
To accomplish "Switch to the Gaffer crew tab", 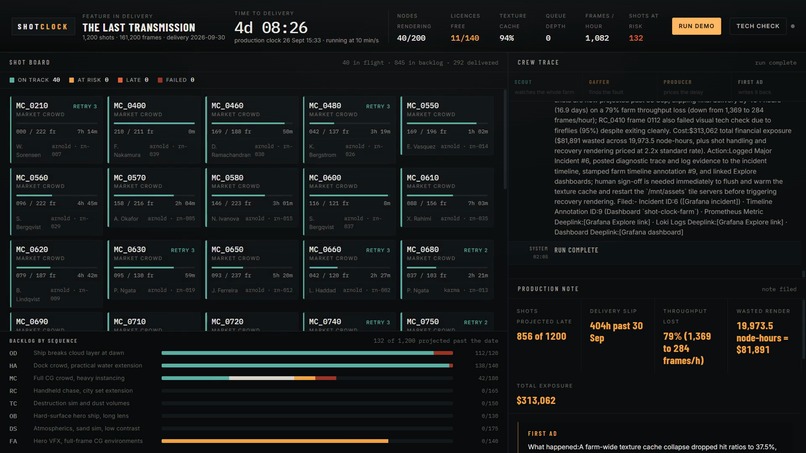I will [619, 87].
